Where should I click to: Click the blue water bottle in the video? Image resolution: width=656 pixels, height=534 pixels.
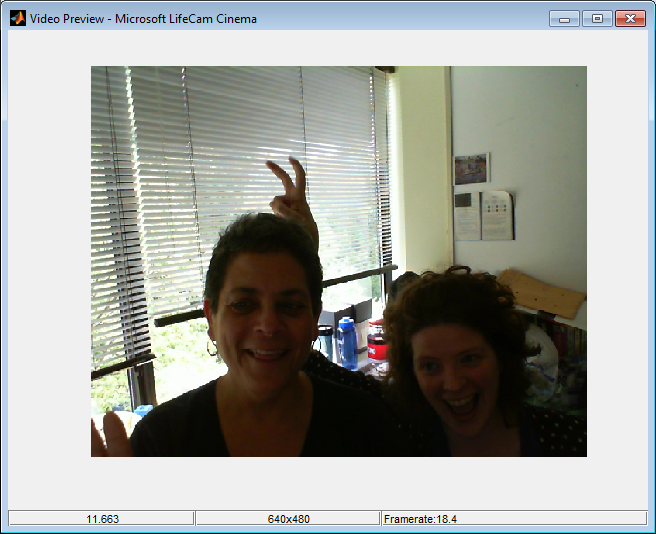point(346,343)
